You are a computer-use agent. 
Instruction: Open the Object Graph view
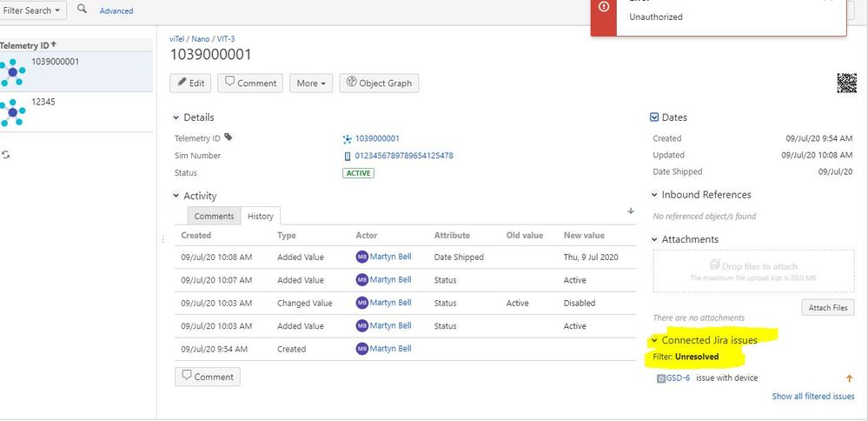pos(379,84)
